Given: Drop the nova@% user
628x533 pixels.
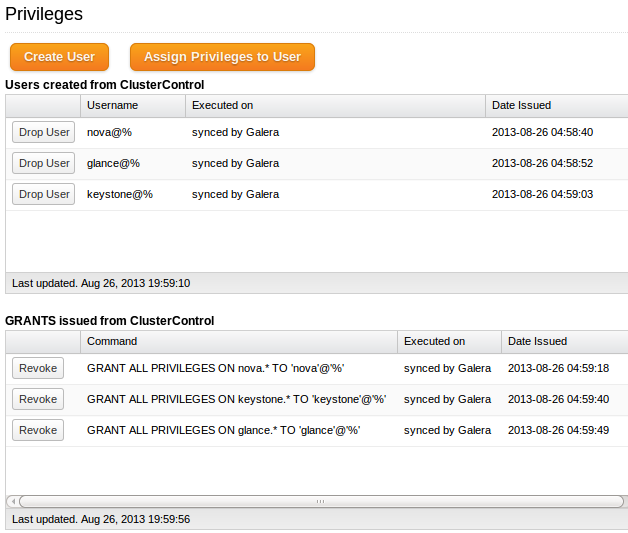Looking at the screenshot, I should (x=44, y=132).
